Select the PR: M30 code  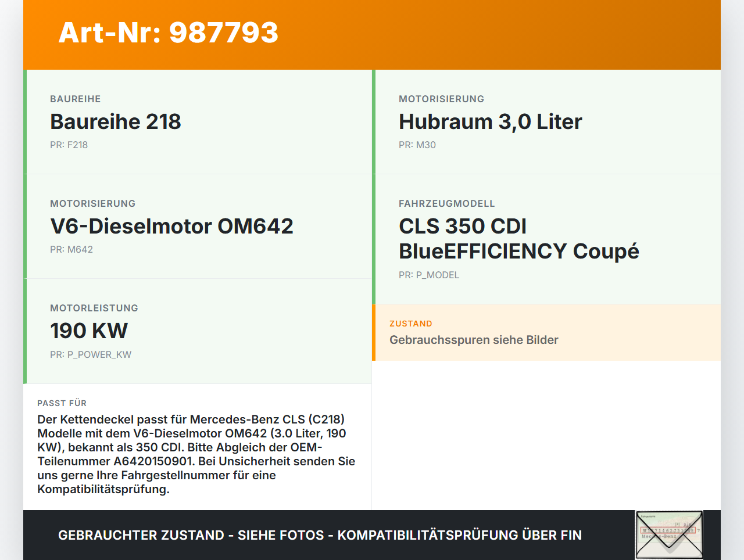[417, 145]
